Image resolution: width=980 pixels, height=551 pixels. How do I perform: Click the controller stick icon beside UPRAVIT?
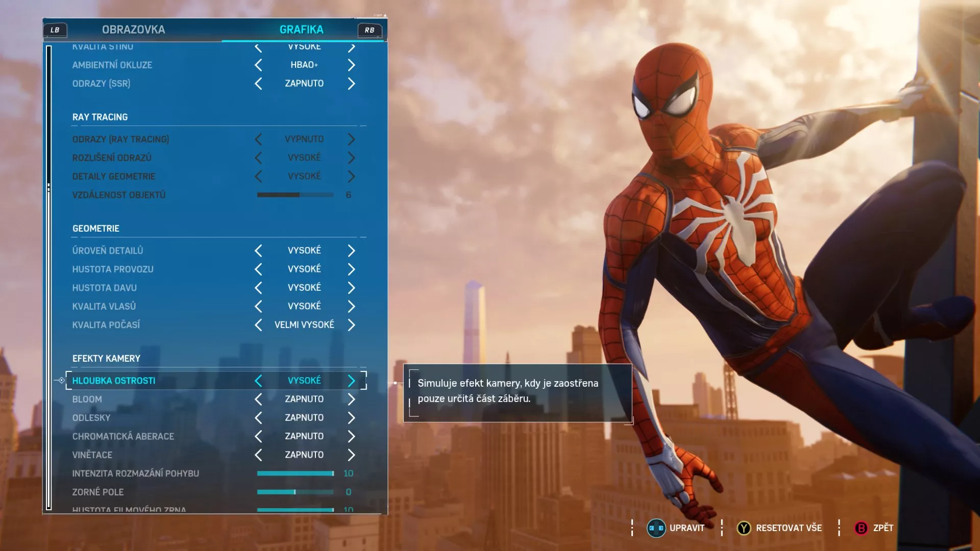[x=656, y=528]
